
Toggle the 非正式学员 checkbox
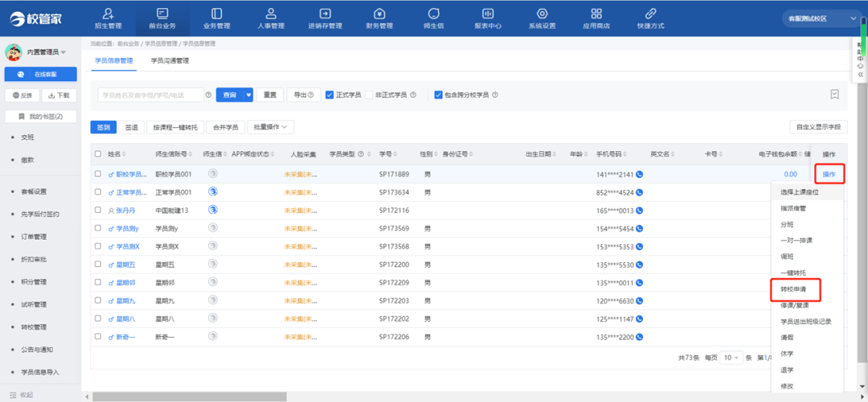point(369,95)
